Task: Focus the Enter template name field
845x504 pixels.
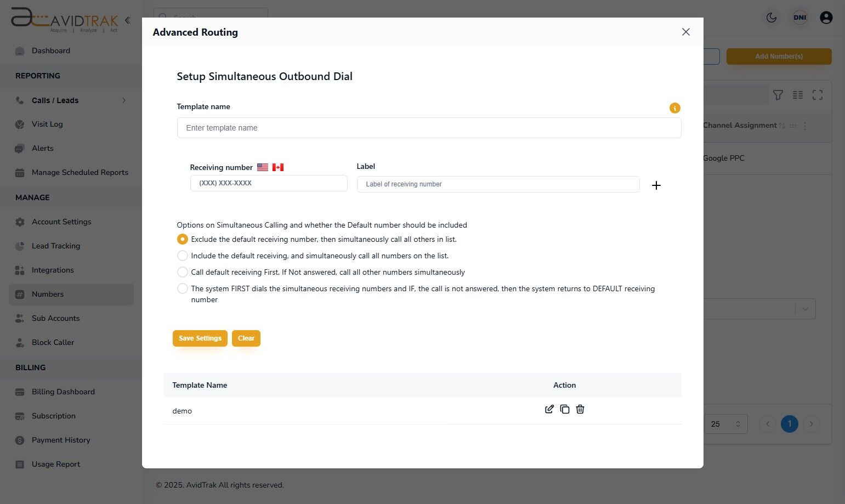Action: tap(429, 128)
